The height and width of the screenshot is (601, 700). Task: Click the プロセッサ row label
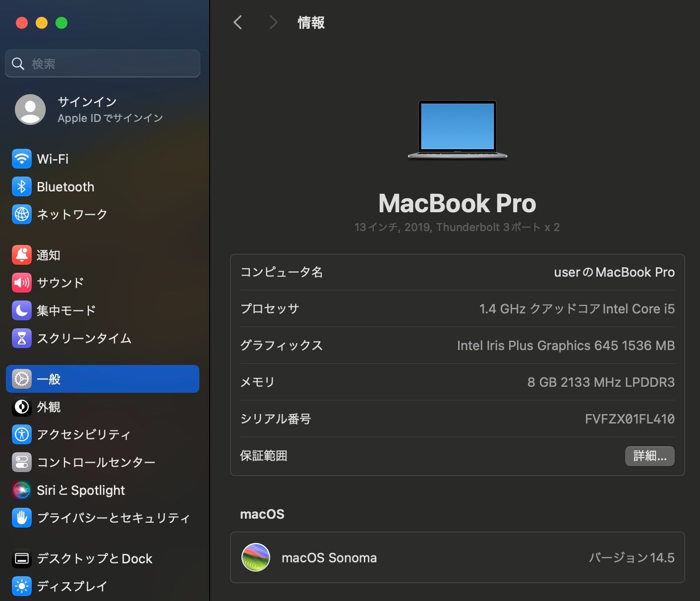[x=270, y=309]
